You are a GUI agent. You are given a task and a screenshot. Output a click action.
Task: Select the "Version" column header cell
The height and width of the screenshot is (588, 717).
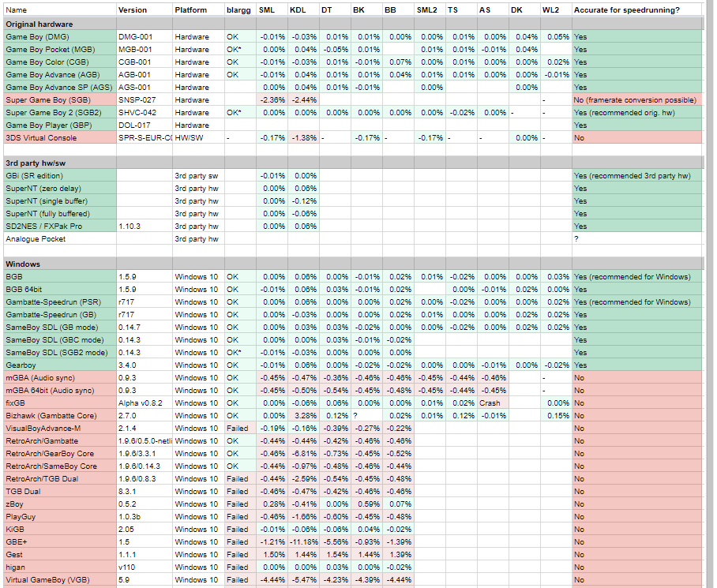point(144,9)
